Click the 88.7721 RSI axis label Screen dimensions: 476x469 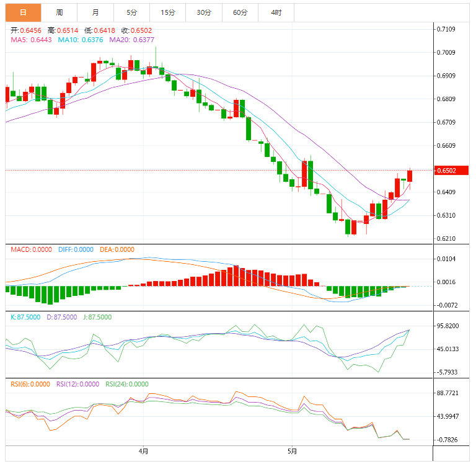coord(447,393)
